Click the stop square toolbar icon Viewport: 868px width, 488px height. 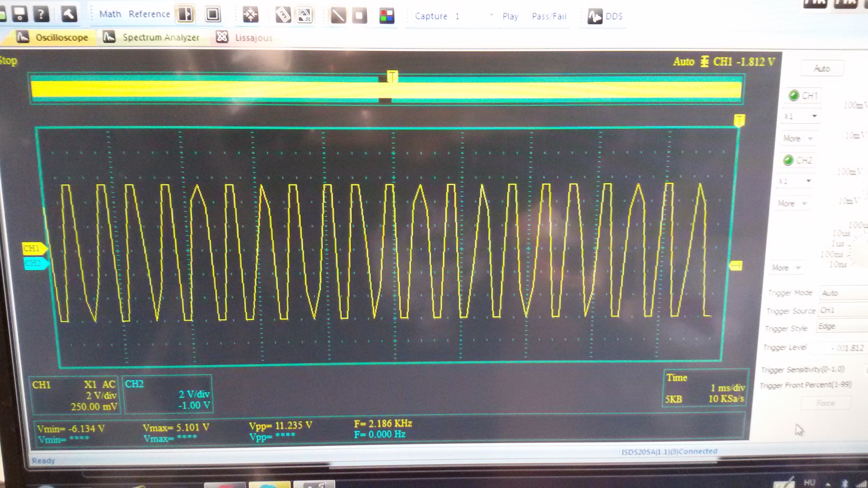(x=359, y=16)
